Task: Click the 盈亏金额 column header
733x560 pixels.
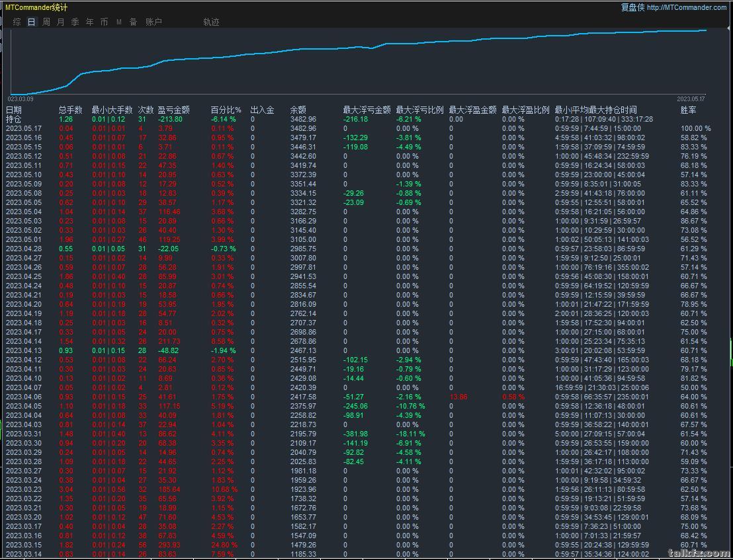Action: (173, 110)
